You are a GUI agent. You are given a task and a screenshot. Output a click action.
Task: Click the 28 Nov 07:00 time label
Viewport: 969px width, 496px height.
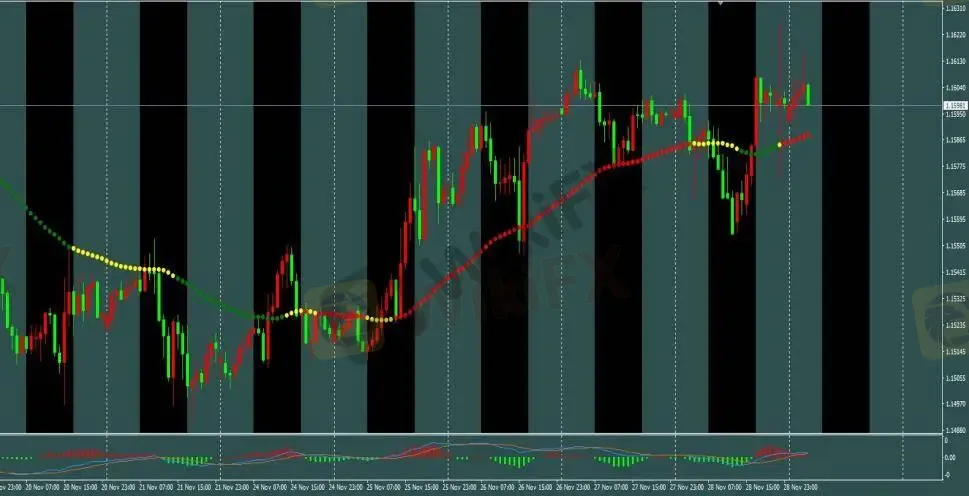(x=725, y=487)
